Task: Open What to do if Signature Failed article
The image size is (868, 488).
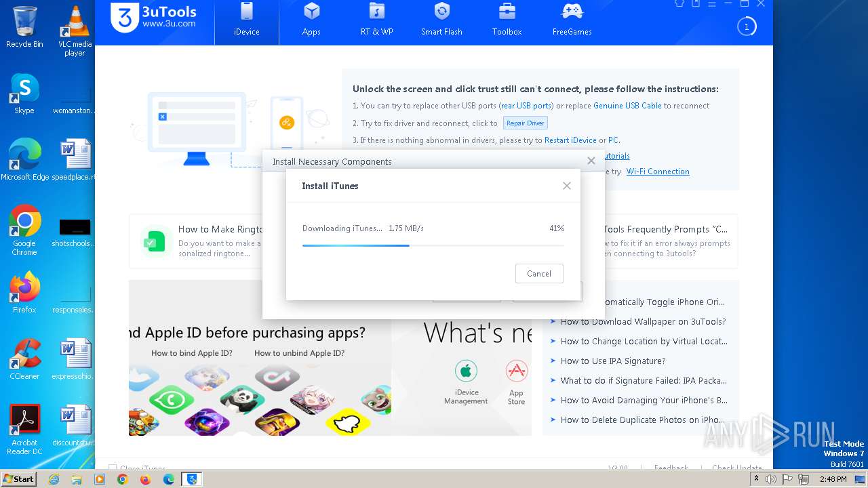Action: tap(644, 381)
